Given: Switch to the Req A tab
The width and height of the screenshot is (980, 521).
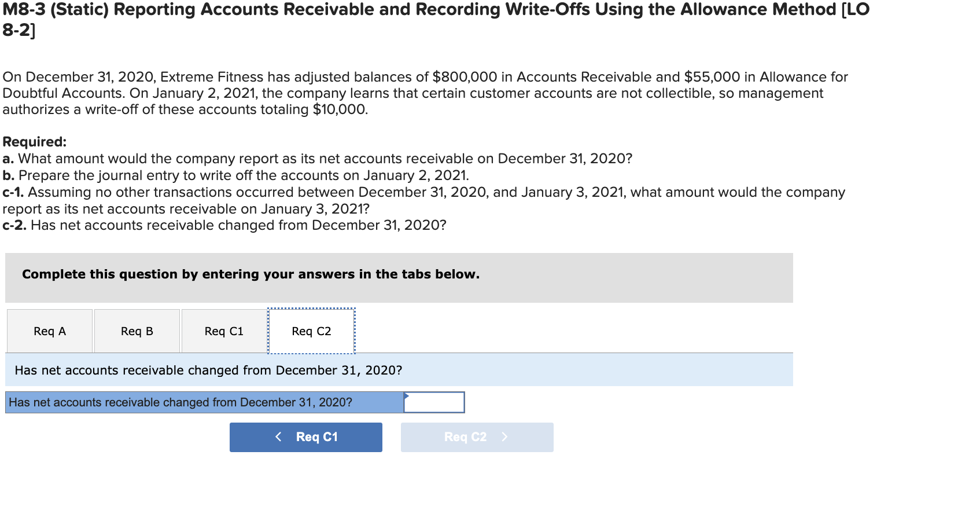Looking at the screenshot, I should [49, 331].
